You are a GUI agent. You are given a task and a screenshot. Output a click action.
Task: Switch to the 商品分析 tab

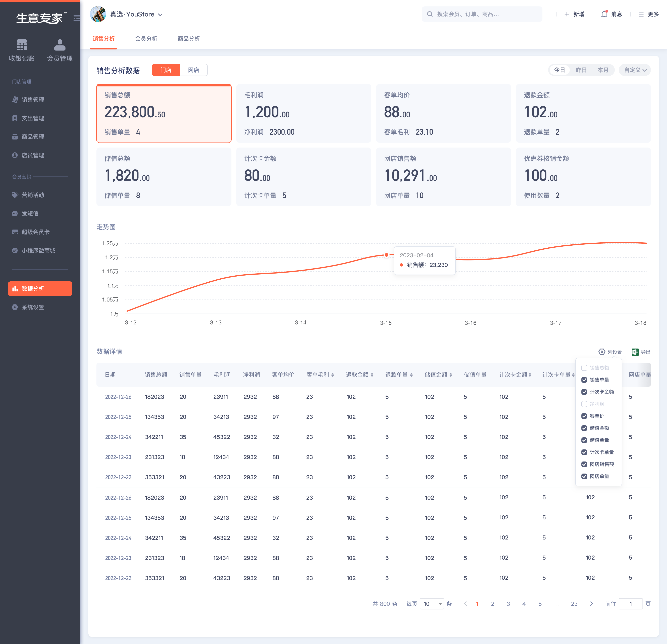click(188, 38)
